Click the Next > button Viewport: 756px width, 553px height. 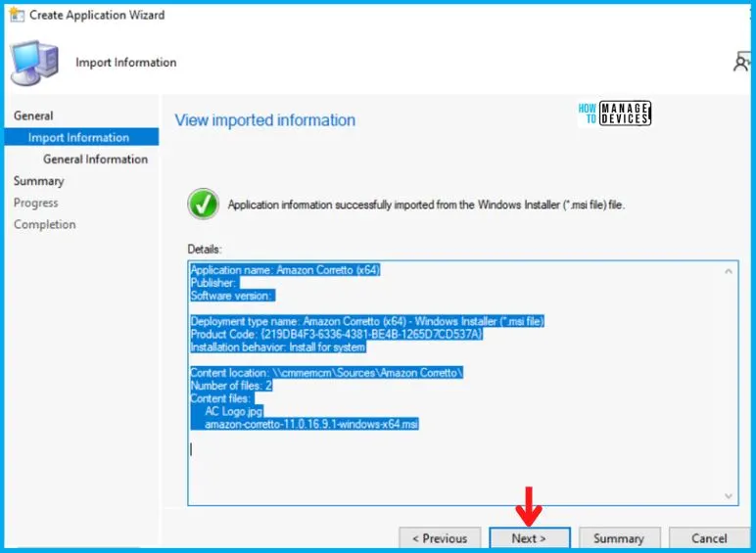point(530,538)
